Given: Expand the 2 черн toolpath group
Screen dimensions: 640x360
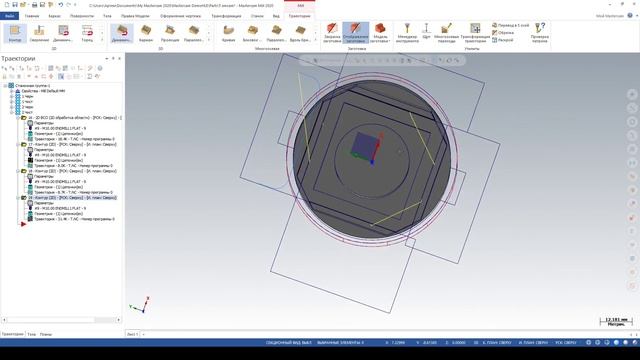Looking at the screenshot, I should tap(12, 107).
